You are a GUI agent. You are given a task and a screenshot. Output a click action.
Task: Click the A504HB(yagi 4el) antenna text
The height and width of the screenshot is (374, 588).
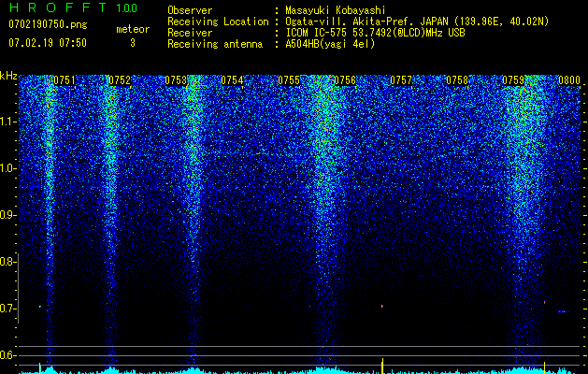[330, 44]
